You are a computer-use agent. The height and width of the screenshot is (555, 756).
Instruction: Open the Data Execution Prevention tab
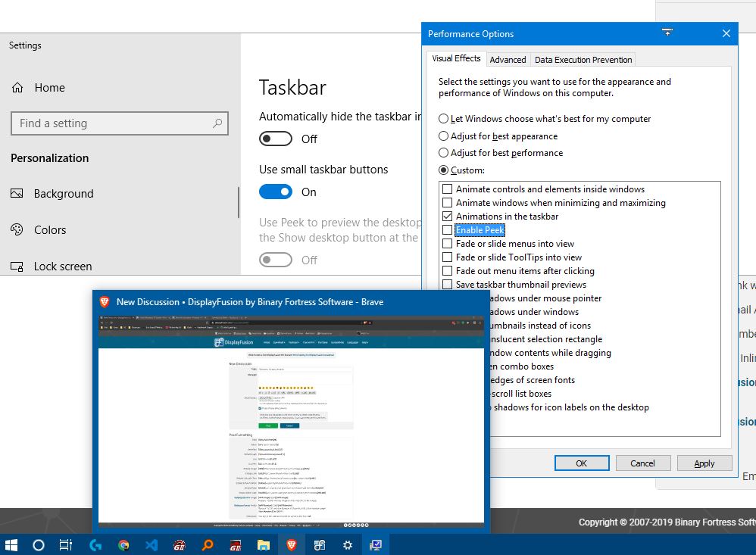583,60
